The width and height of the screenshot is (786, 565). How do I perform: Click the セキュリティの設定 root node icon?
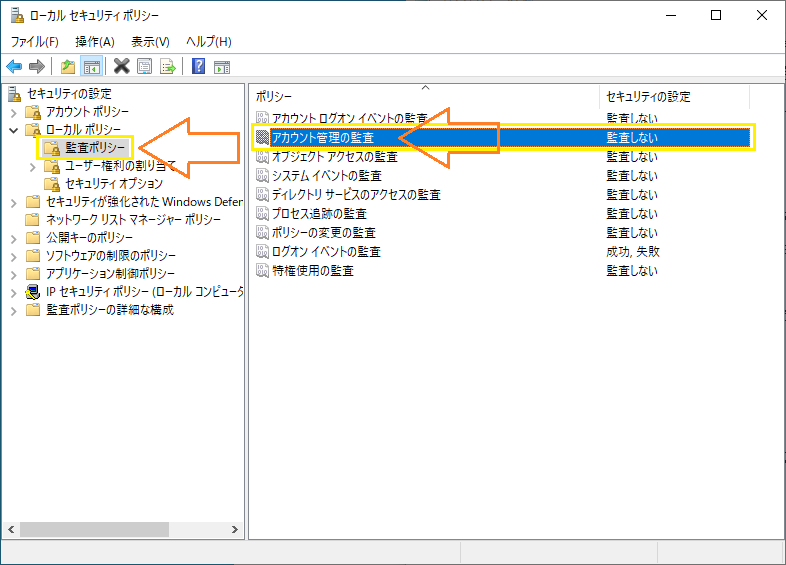point(15,94)
